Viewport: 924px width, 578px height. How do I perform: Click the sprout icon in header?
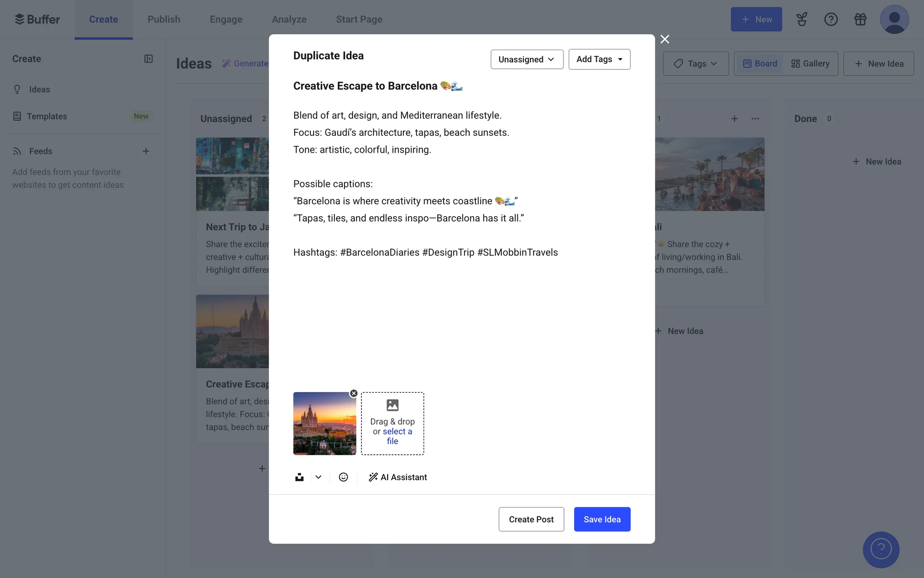click(x=801, y=19)
